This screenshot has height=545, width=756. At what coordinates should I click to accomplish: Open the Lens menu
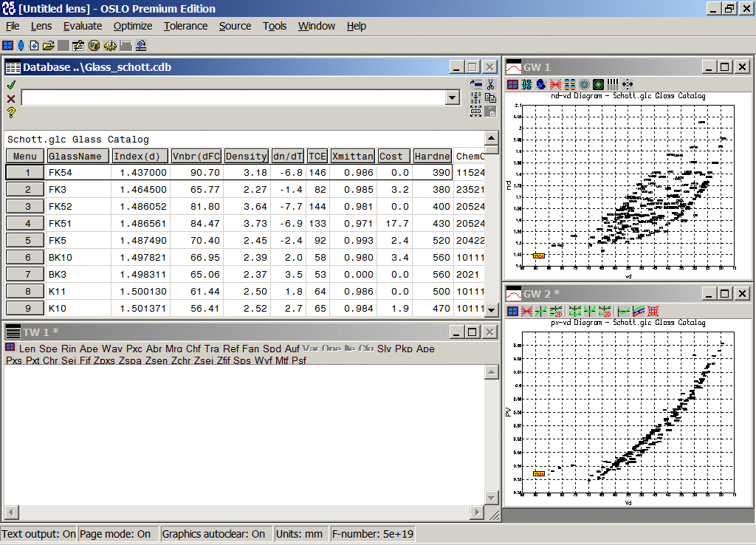41,26
